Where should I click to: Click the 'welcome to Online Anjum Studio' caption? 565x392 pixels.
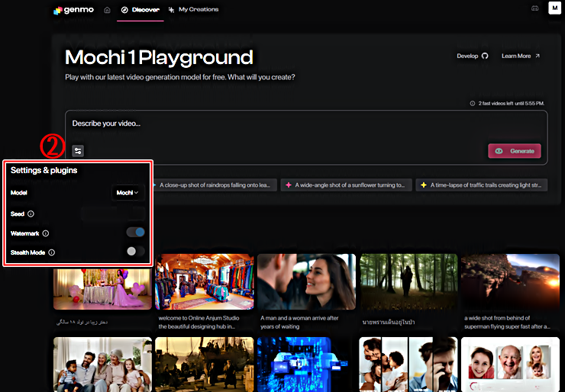point(199,322)
